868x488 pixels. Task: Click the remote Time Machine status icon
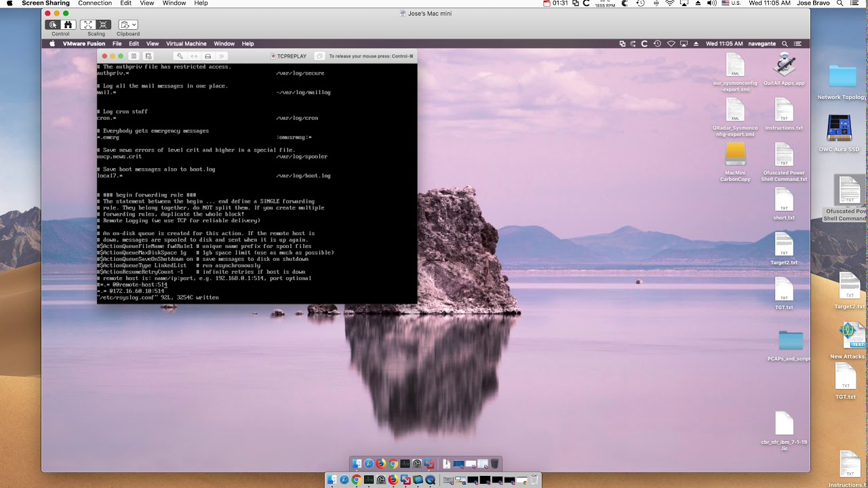point(657,44)
